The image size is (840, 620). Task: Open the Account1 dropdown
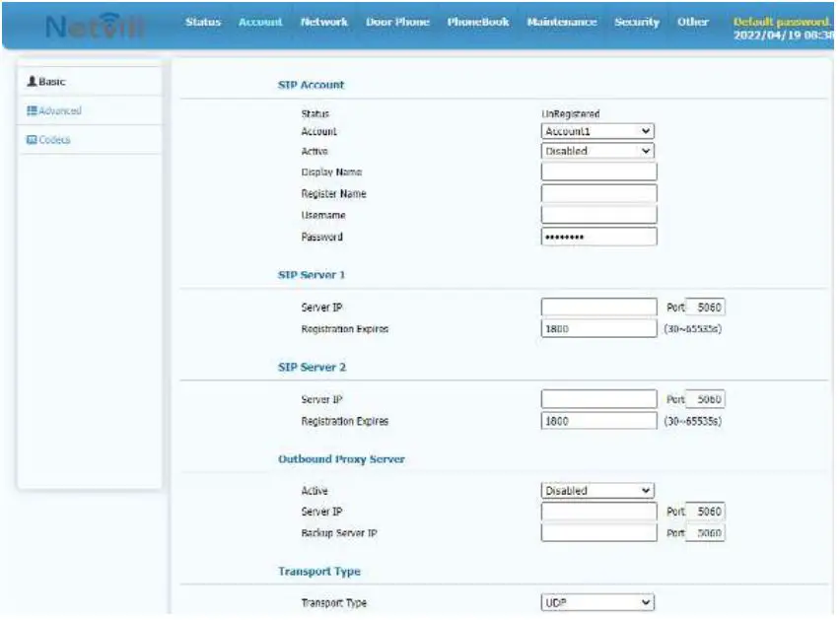pos(597,131)
